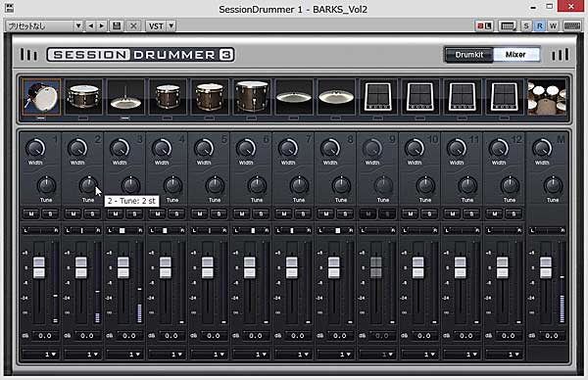The image size is (588, 380).
Task: Select the kick drum pad icon
Action: point(41,97)
